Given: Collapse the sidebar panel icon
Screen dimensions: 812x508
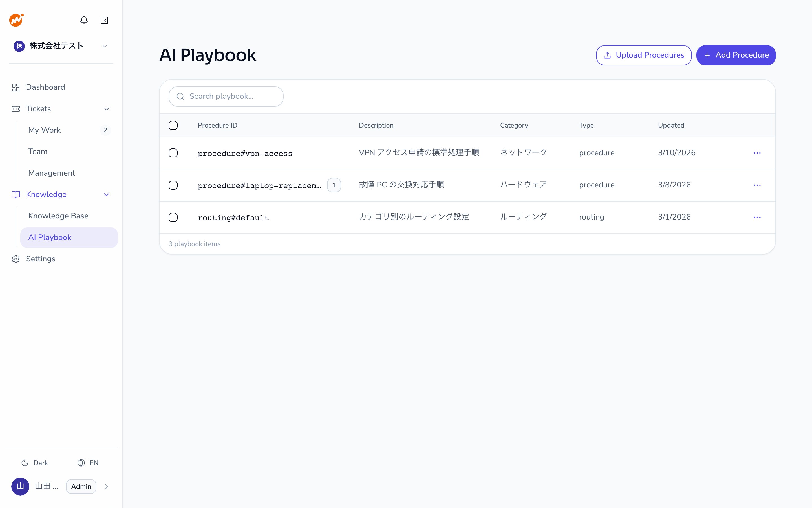Looking at the screenshot, I should [x=104, y=20].
